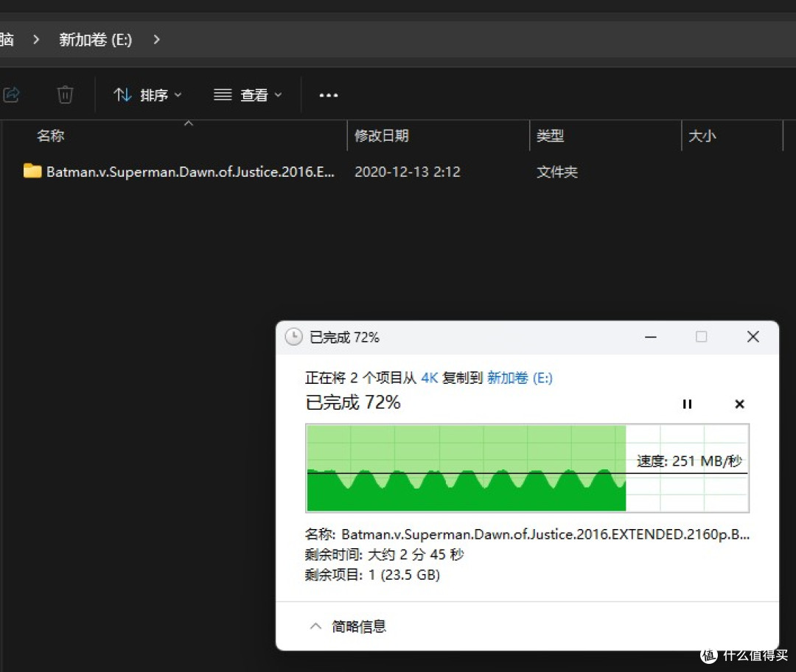Click the 已完成 72% heading in dialog body
Screen dimensions: 796x672
click(353, 402)
